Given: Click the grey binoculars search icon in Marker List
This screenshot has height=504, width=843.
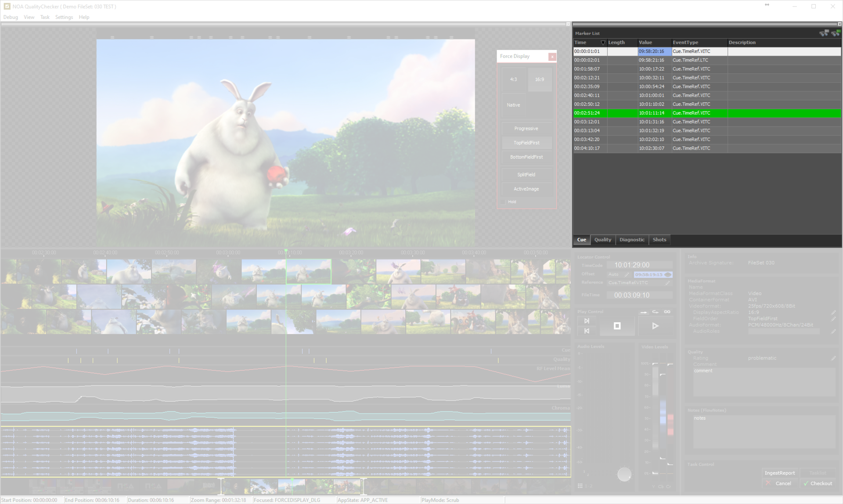Looking at the screenshot, I should (824, 33).
